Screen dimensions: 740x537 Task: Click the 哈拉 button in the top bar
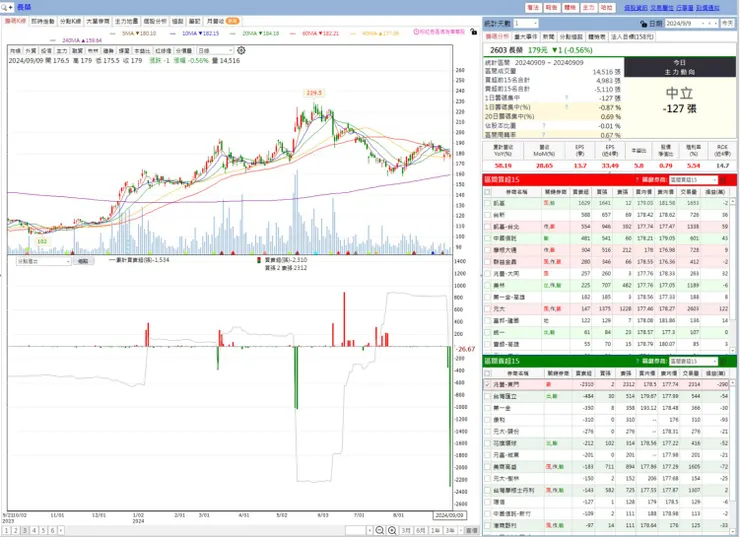click(x=606, y=8)
